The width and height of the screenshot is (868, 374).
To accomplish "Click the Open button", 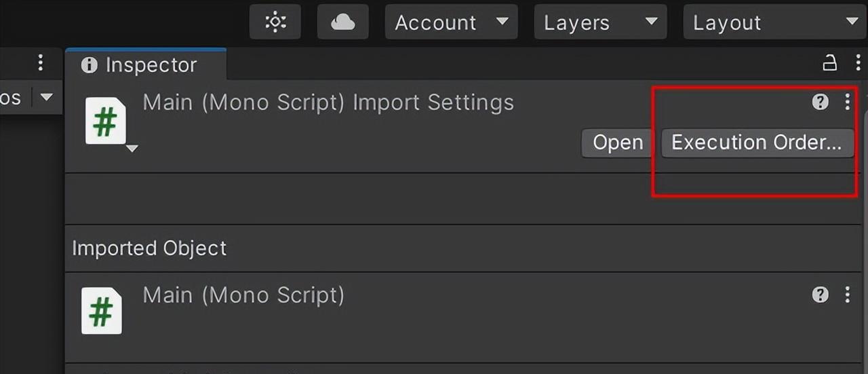I will (x=618, y=143).
